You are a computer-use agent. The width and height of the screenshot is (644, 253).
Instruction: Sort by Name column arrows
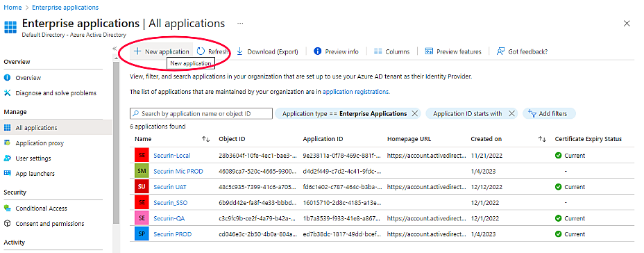click(206, 140)
